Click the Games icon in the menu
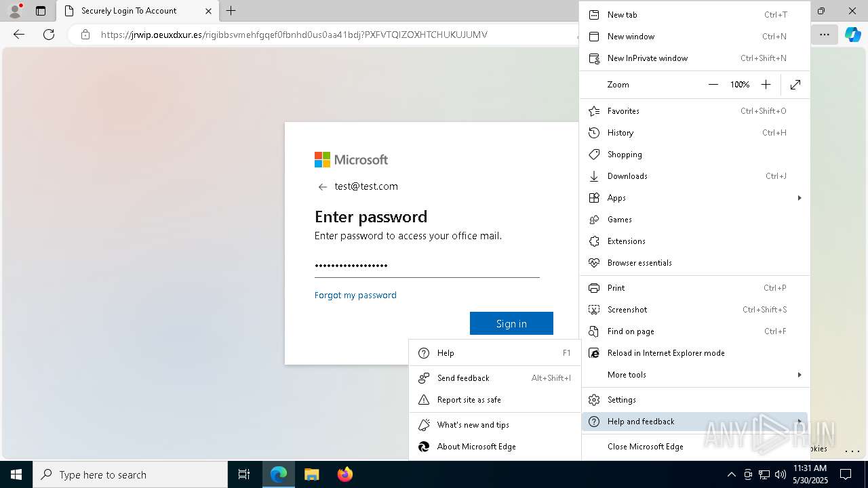 click(x=594, y=220)
